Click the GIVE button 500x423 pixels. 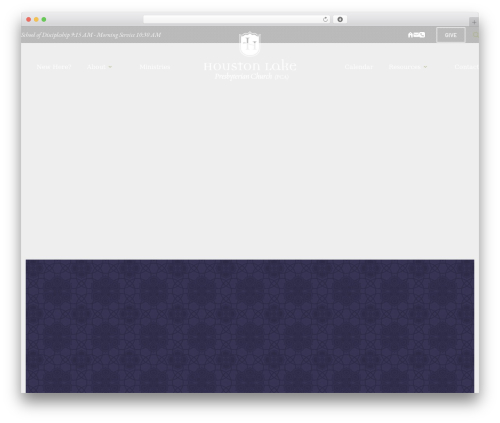[451, 35]
